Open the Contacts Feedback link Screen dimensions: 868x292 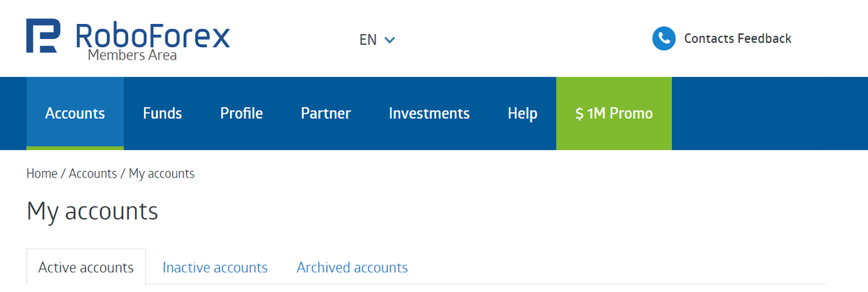click(738, 38)
